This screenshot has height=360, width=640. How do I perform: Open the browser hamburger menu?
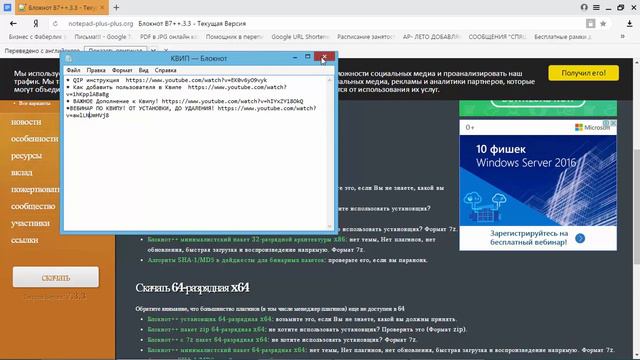(596, 7)
